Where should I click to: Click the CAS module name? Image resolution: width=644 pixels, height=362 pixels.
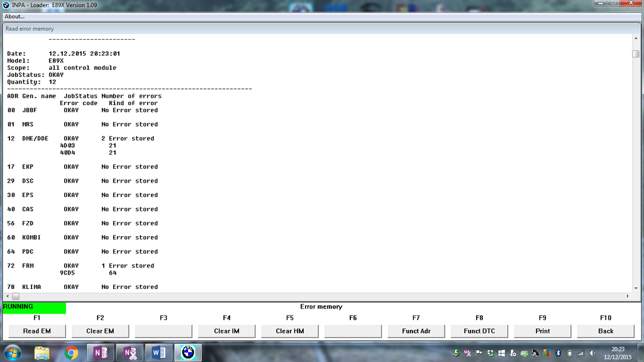pos(28,209)
